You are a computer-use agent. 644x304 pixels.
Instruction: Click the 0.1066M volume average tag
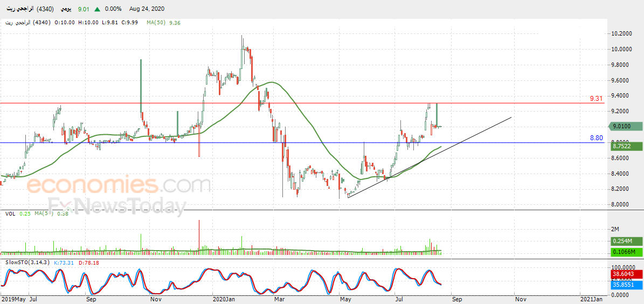click(x=625, y=251)
